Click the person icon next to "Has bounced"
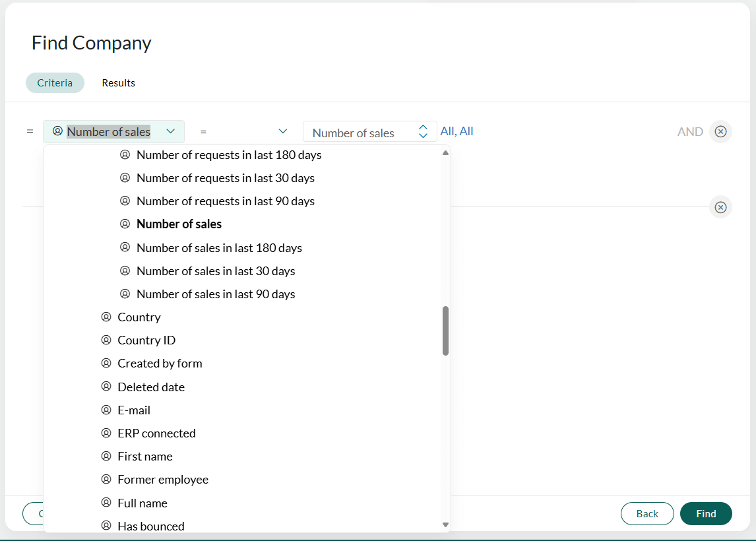Image resolution: width=756 pixels, height=541 pixels. click(106, 526)
